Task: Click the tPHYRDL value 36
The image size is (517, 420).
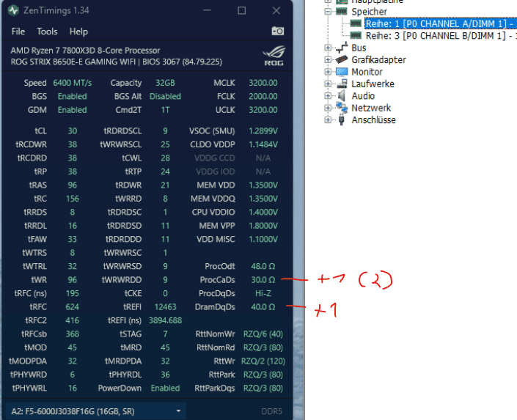Action: click(x=165, y=375)
